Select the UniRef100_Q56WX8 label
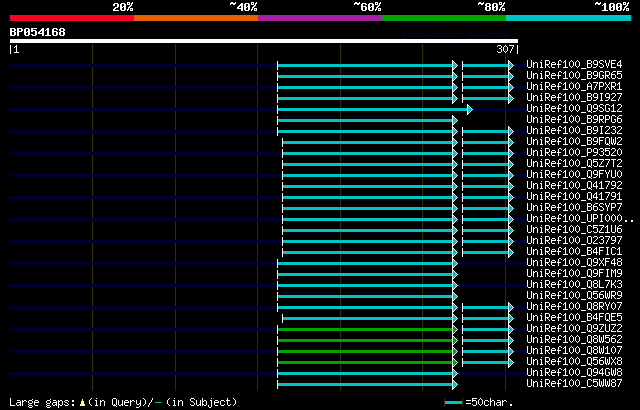The image size is (640, 410). pos(574,362)
